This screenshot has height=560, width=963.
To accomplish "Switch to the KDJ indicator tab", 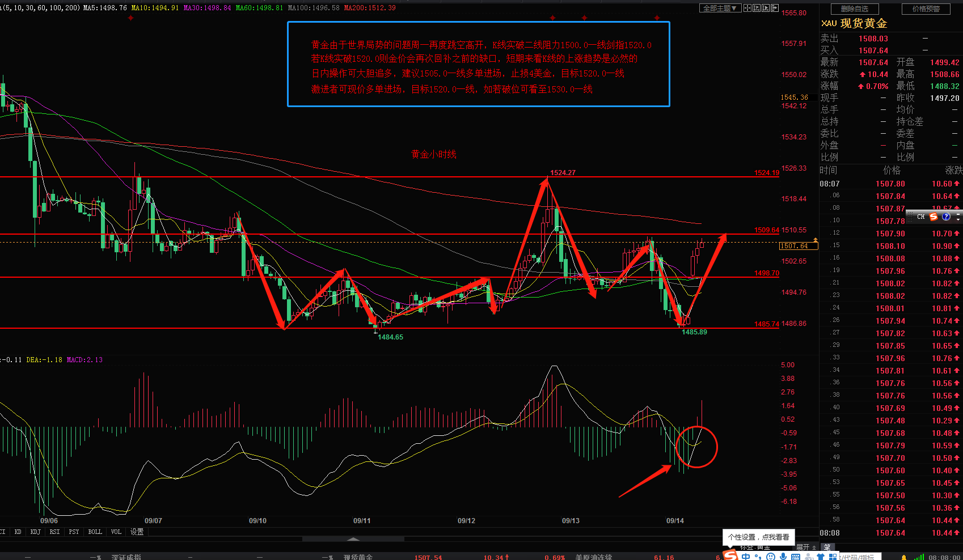I will (35, 532).
